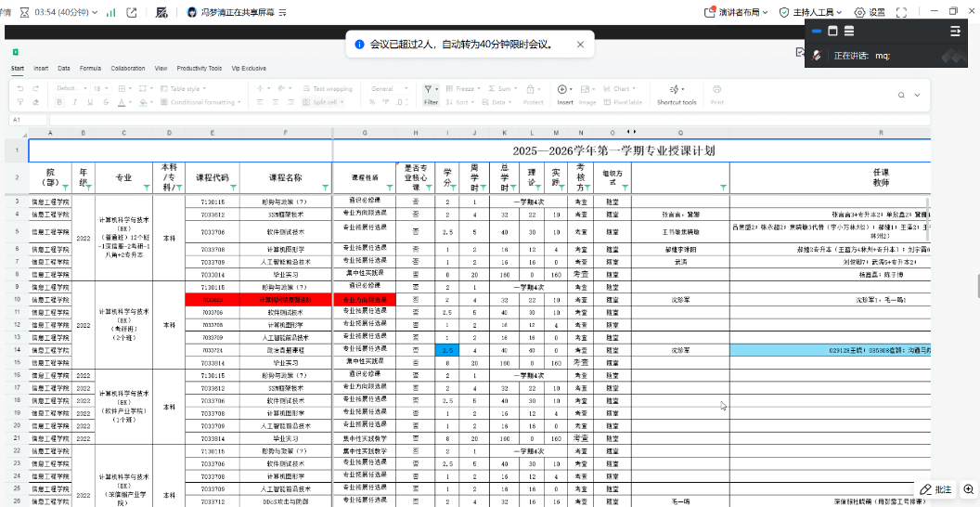Click the A1 cell name box
Image resolution: width=980 pixels, height=507 pixels.
tap(17, 120)
